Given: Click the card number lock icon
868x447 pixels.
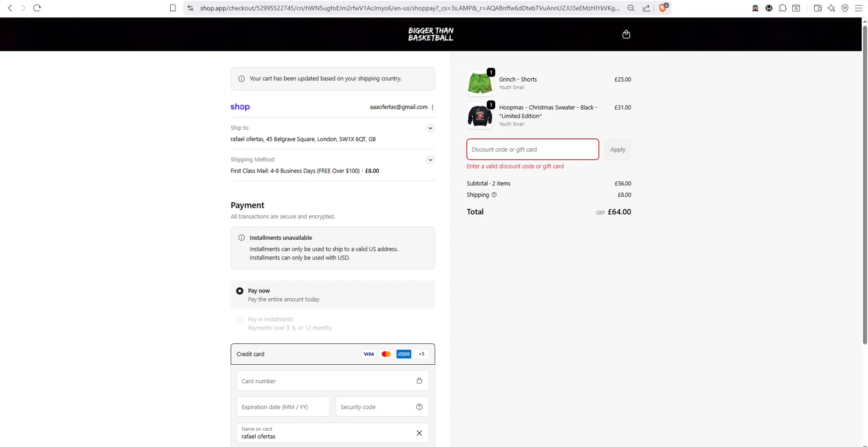Looking at the screenshot, I should pyautogui.click(x=420, y=381).
